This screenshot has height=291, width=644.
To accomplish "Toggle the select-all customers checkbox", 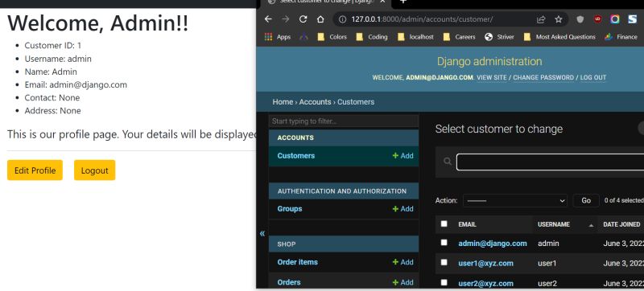I will coord(444,223).
